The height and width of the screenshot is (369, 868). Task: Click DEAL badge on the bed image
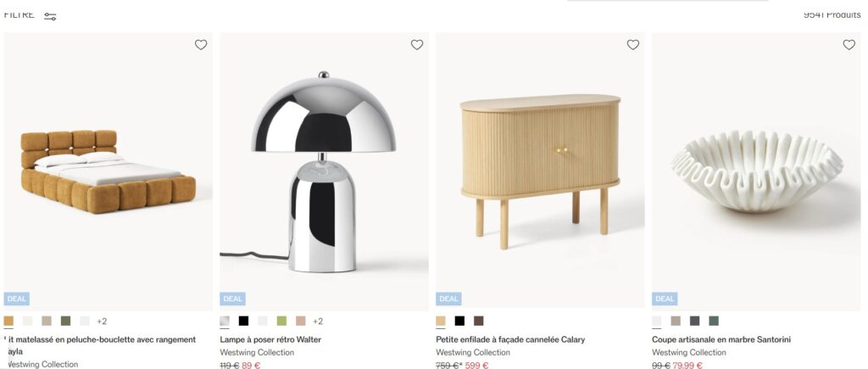[x=17, y=299]
